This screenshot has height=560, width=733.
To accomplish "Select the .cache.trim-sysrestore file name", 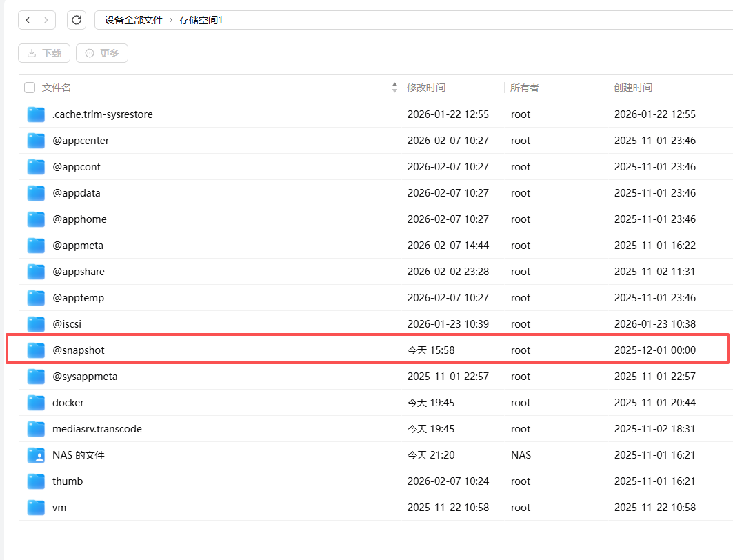I will (102, 114).
